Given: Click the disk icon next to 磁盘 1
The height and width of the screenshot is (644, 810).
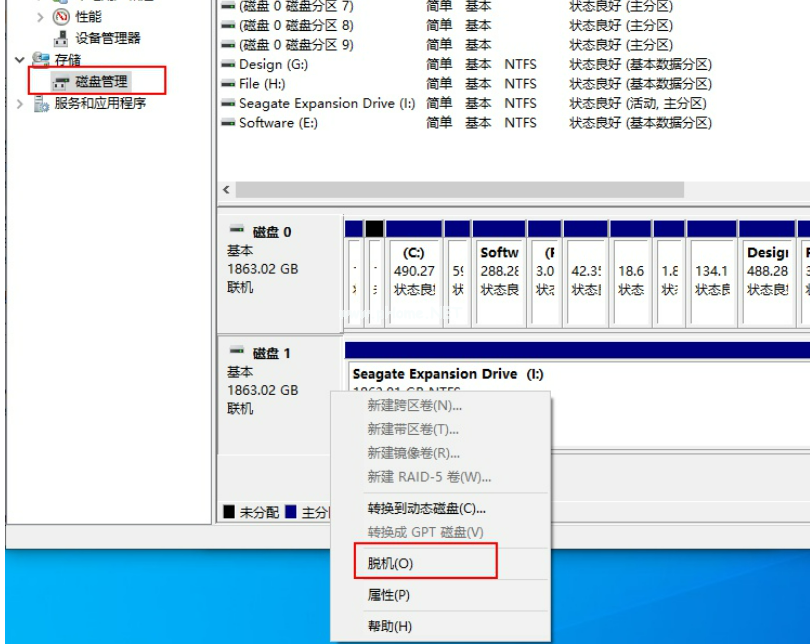Looking at the screenshot, I should point(237,352).
